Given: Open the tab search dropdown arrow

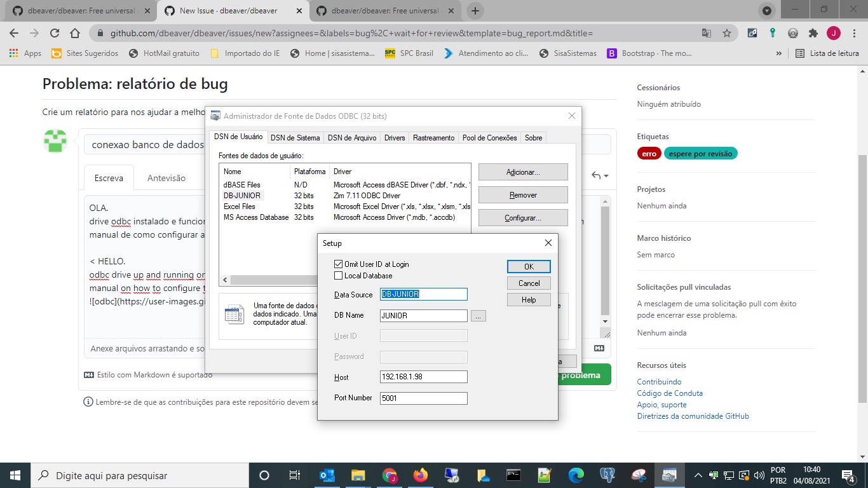Looking at the screenshot, I should coord(767,11).
